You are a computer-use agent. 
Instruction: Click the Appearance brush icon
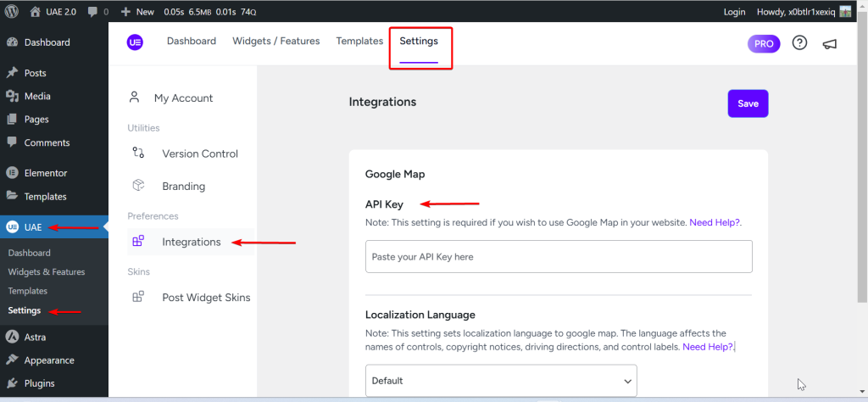[x=12, y=360]
